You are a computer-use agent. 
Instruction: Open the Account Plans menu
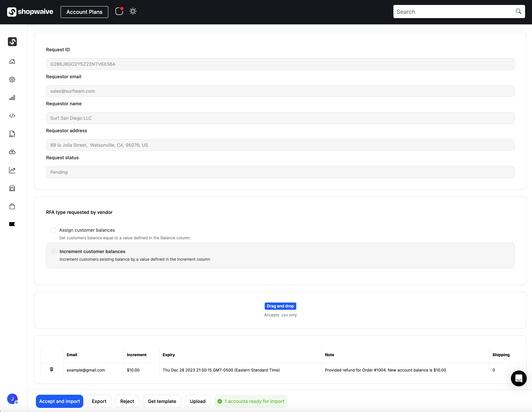coord(84,12)
